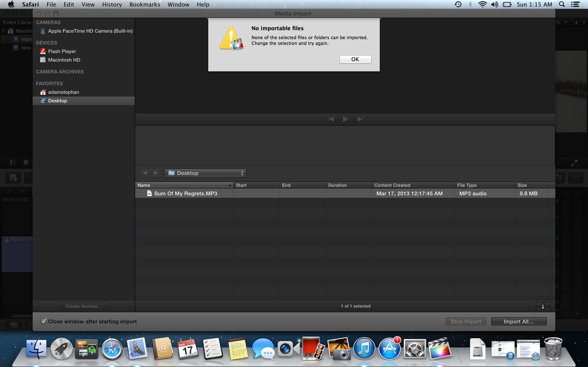Viewport: 588px width, 367px height.
Task: Open Macintosh HD under Devices
Action: point(64,60)
